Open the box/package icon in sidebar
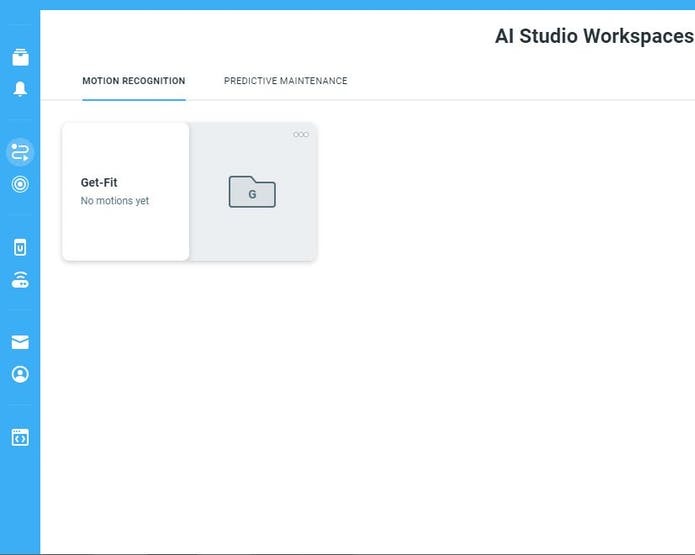The image size is (695, 555). 20,57
